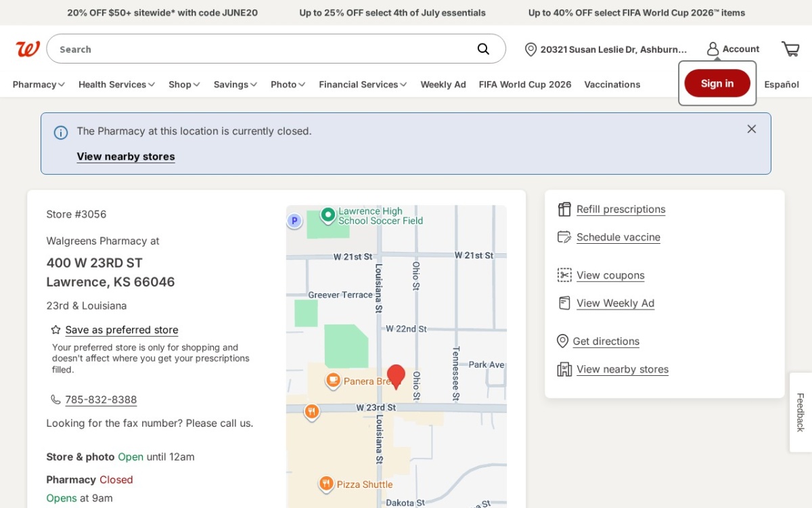Click the search magnifier icon
812x508 pixels.
[x=483, y=49]
